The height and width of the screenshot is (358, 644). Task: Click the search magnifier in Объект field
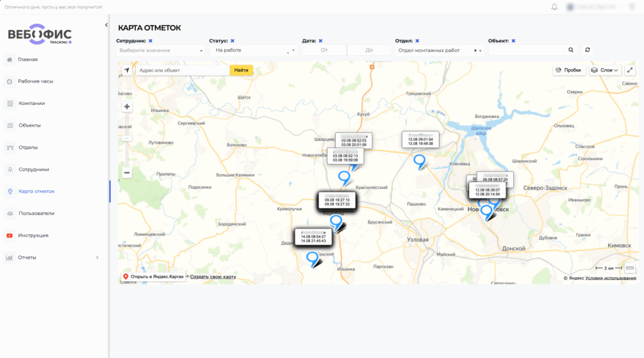click(571, 50)
